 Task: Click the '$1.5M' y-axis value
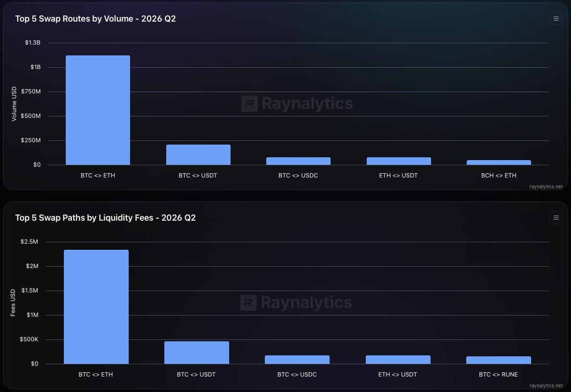pyautogui.click(x=30, y=291)
